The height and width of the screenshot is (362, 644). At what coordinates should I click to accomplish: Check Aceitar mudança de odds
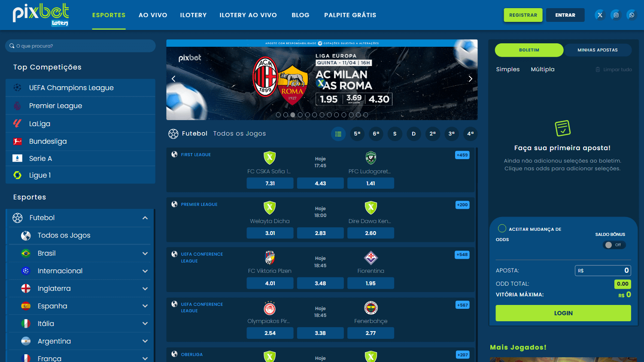click(502, 228)
